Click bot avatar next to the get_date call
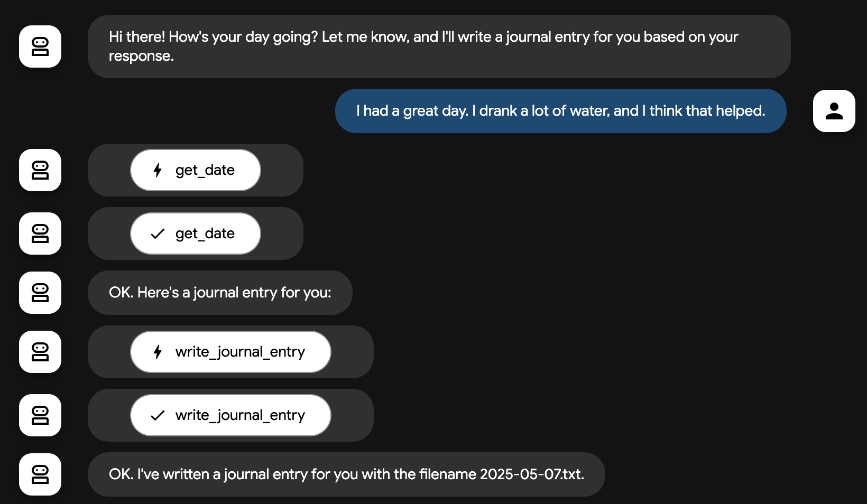The height and width of the screenshot is (504, 867). [40, 170]
